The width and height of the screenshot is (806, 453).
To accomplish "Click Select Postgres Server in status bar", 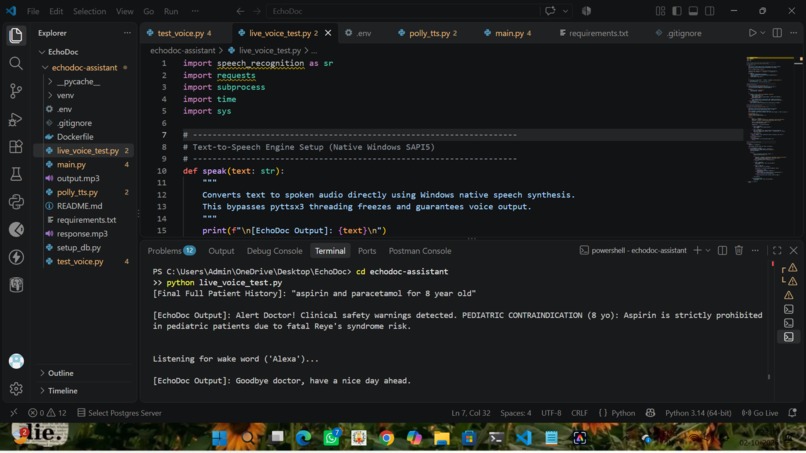I will click(x=119, y=412).
